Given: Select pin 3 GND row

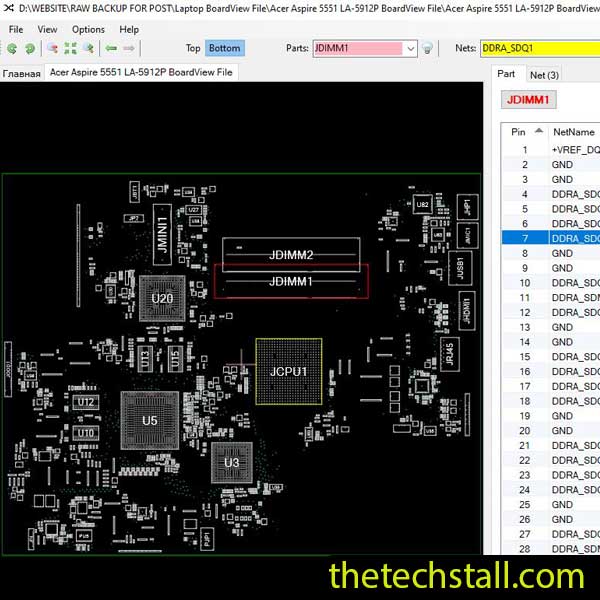Looking at the screenshot, I should pos(551,179).
